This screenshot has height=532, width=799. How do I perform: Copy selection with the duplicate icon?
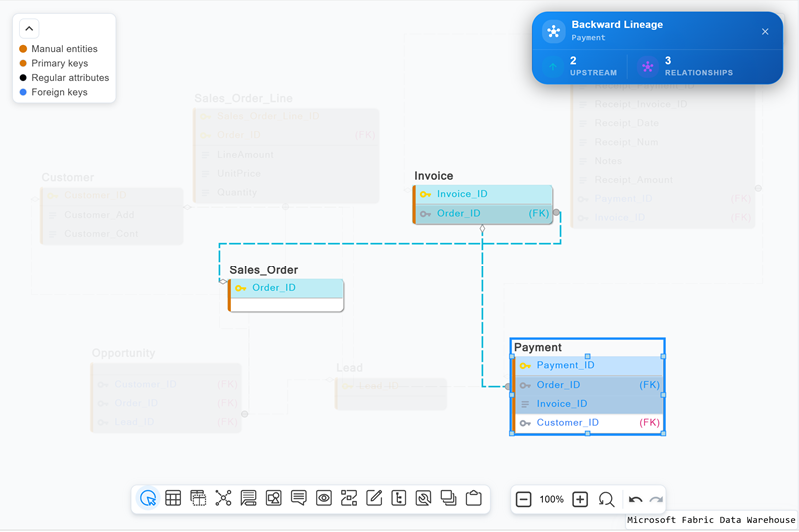448,498
